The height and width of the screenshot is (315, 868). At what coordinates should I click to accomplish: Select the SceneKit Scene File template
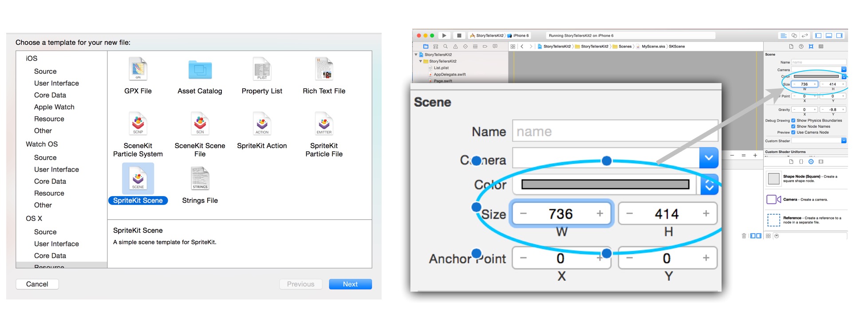tap(200, 124)
